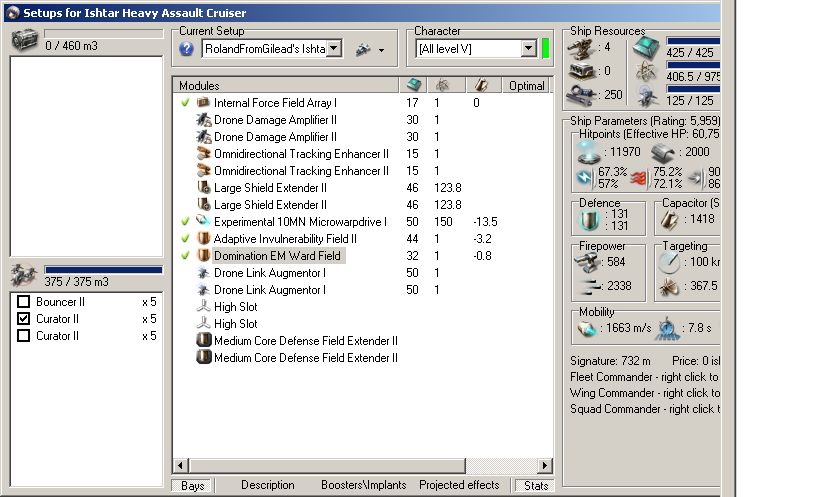Click Adaptive Invulnerability Field II icon
This screenshot has height=497, width=816.
[203, 238]
